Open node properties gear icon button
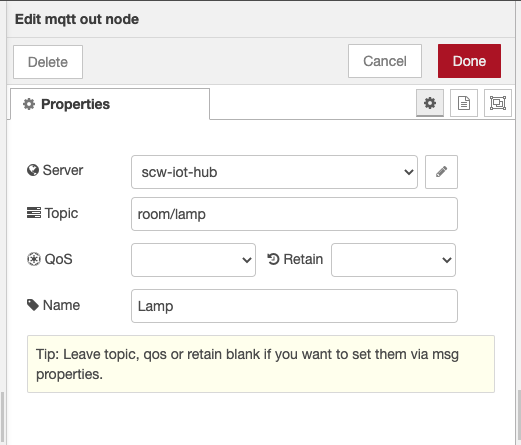Image resolution: width=521 pixels, height=445 pixels. 430,103
